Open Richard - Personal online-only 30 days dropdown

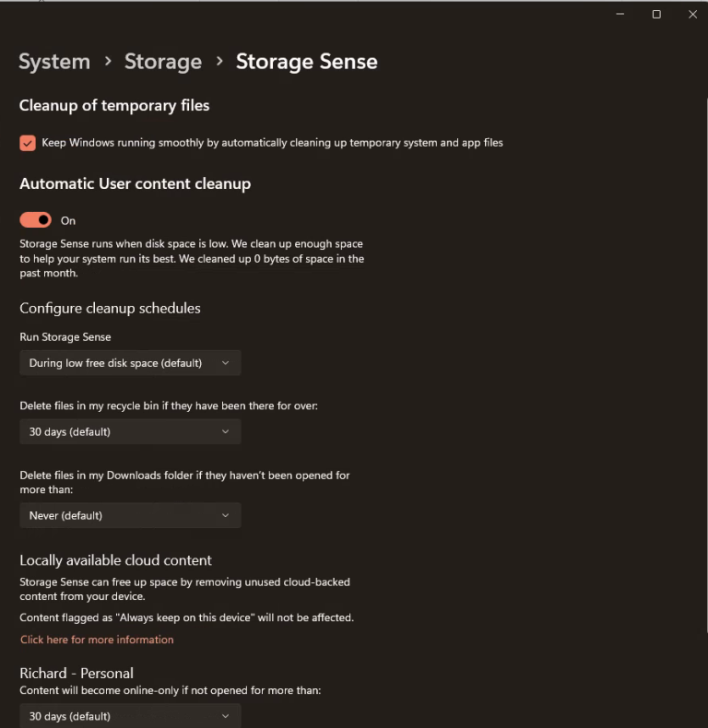pos(130,716)
